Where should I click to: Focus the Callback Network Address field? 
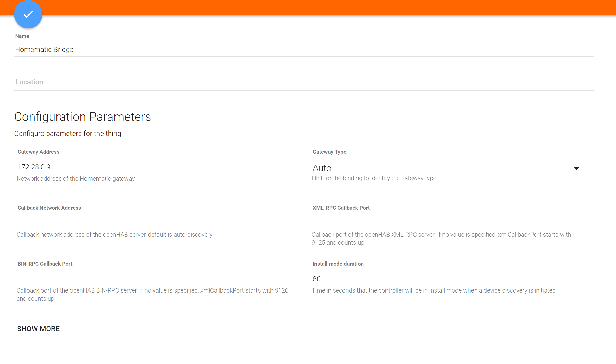[x=153, y=223]
